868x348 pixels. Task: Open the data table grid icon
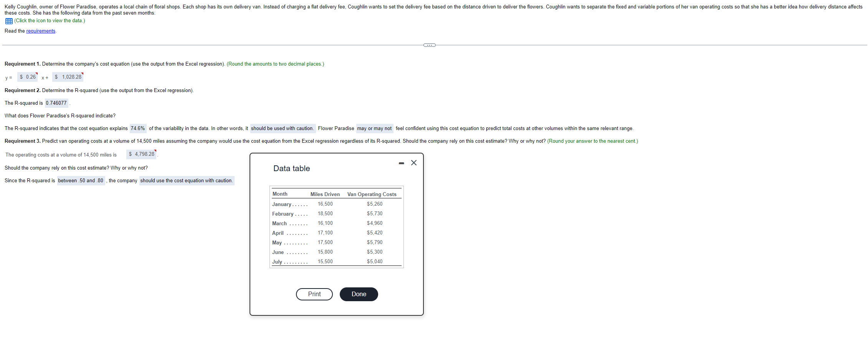point(9,21)
